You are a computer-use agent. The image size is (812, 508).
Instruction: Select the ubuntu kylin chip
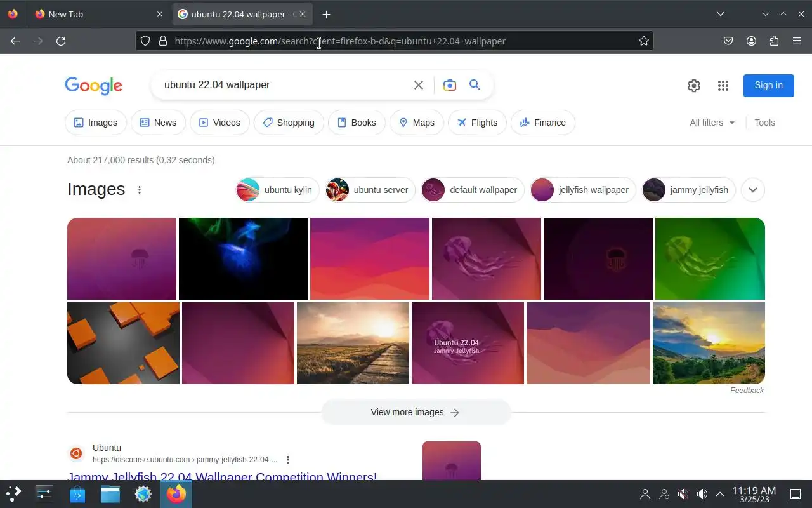277,190
